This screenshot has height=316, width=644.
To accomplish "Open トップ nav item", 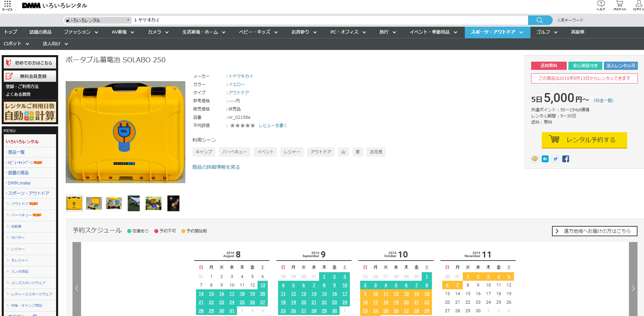I will tap(11, 32).
